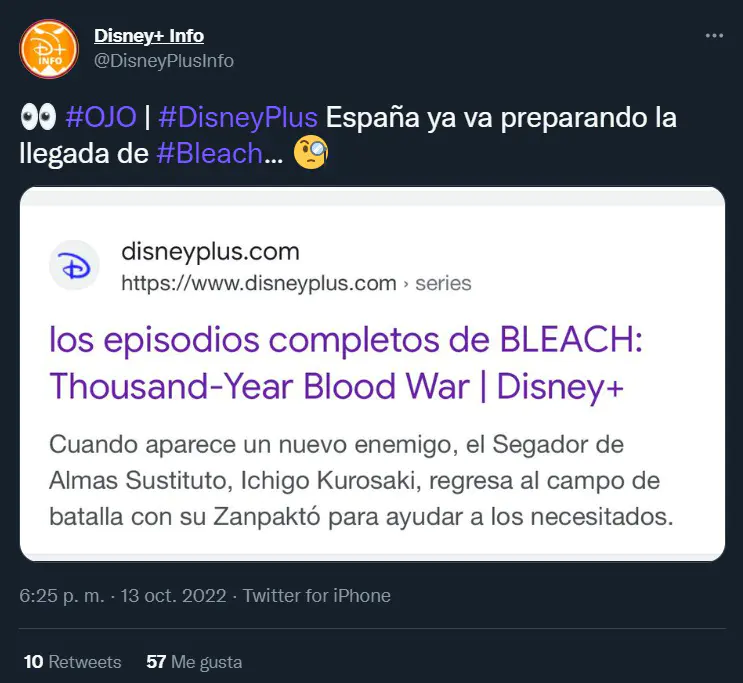Click the Spanish description snippet in preview
The width and height of the screenshot is (743, 683).
click(361, 480)
